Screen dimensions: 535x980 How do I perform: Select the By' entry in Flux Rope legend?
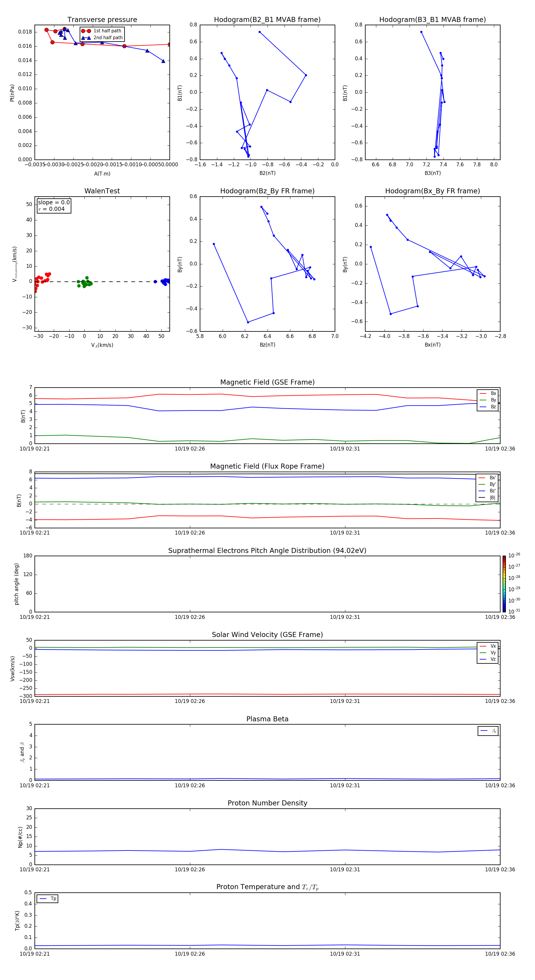point(487,484)
